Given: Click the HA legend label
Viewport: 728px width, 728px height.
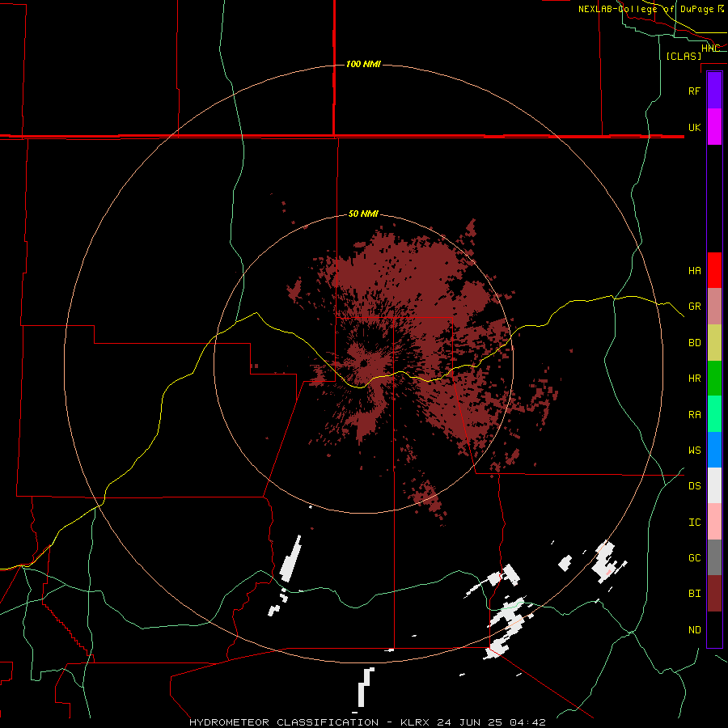Looking at the screenshot, I should (x=694, y=270).
